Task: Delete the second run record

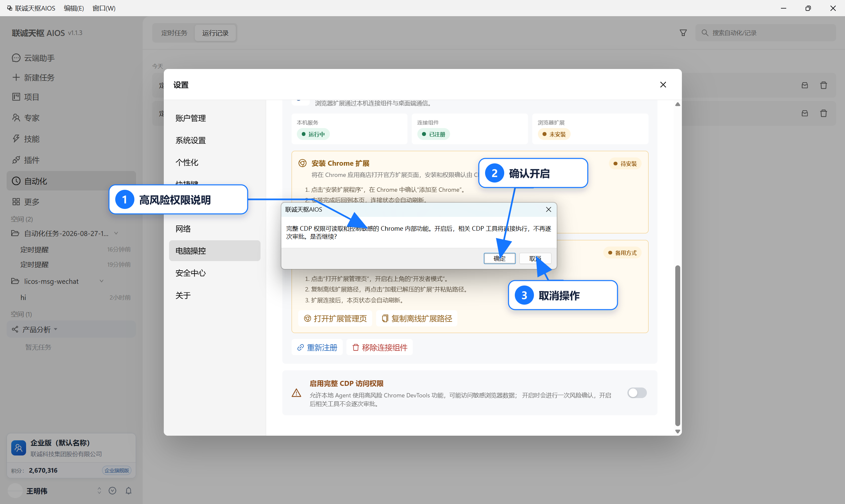Action: click(823, 114)
